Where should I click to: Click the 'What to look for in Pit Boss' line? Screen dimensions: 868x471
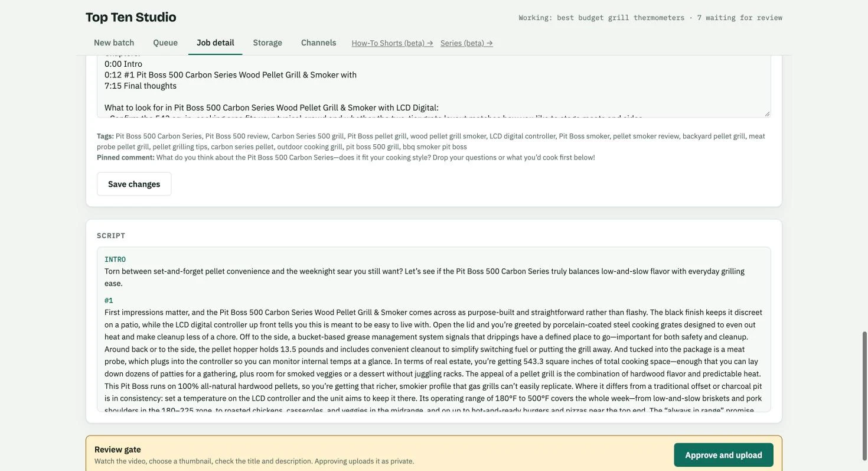click(272, 108)
